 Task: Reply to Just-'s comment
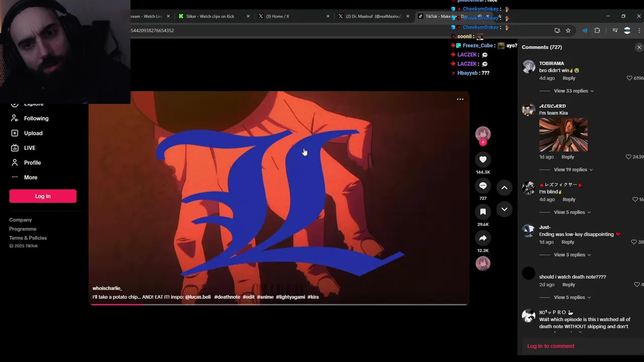[x=568, y=242]
